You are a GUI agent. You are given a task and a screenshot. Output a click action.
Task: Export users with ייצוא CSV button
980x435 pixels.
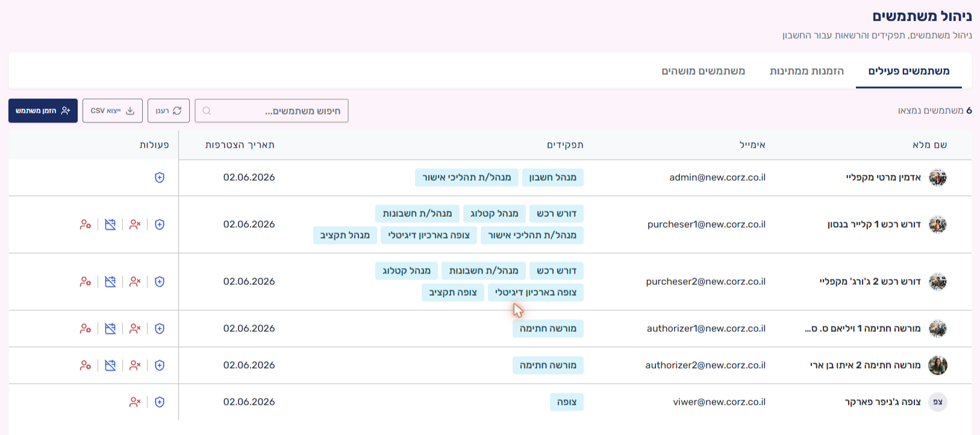(113, 111)
